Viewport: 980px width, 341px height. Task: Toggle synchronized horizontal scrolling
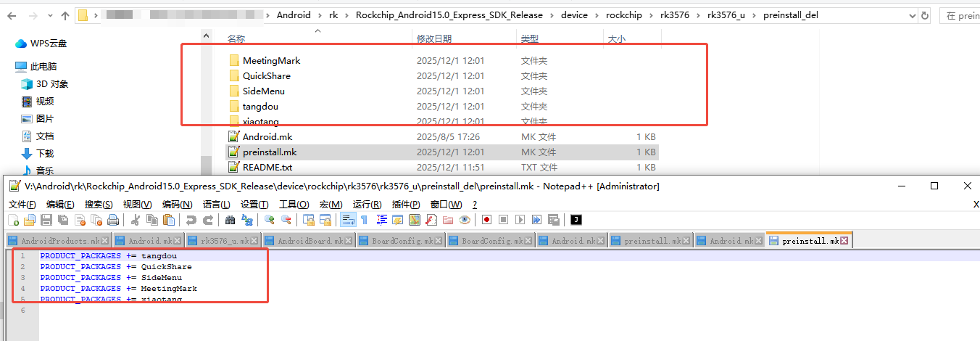click(325, 220)
